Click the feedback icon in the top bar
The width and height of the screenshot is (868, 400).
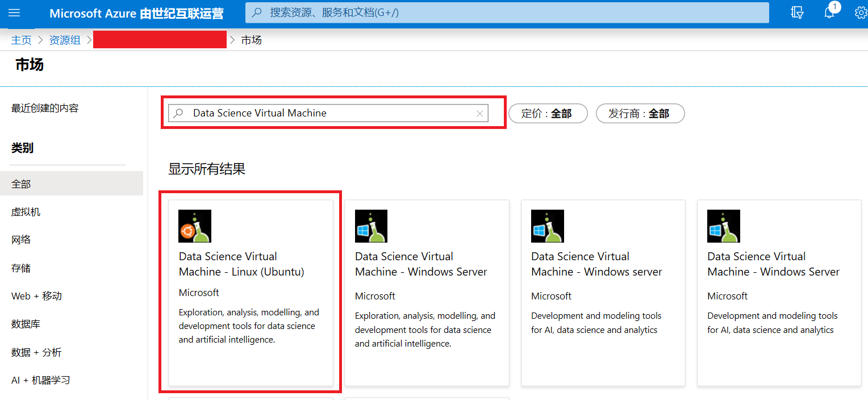point(797,12)
